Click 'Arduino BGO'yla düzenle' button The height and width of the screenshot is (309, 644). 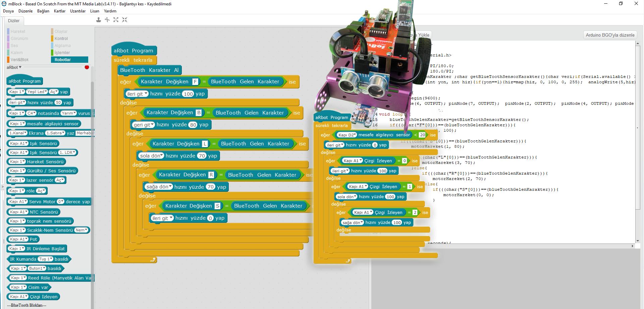(x=610, y=35)
